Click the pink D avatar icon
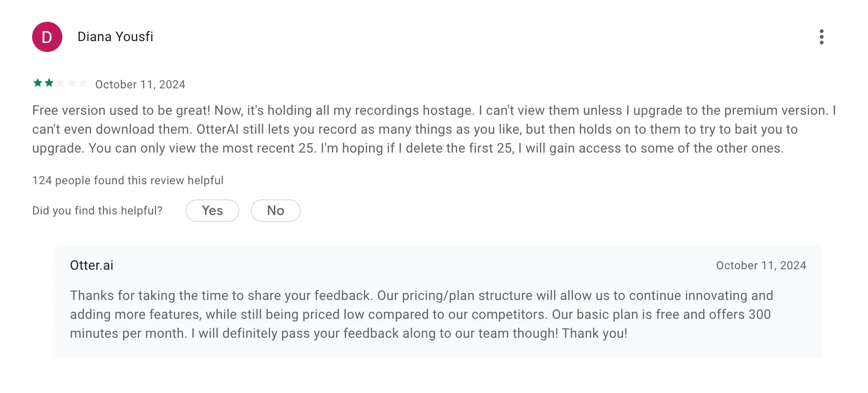This screenshot has height=393, width=868. 47,37
